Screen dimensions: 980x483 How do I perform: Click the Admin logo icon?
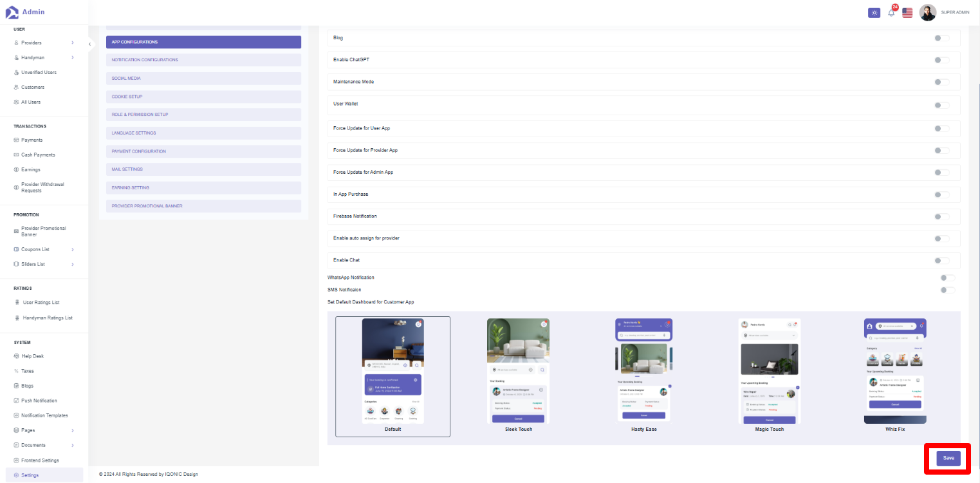[x=12, y=12]
